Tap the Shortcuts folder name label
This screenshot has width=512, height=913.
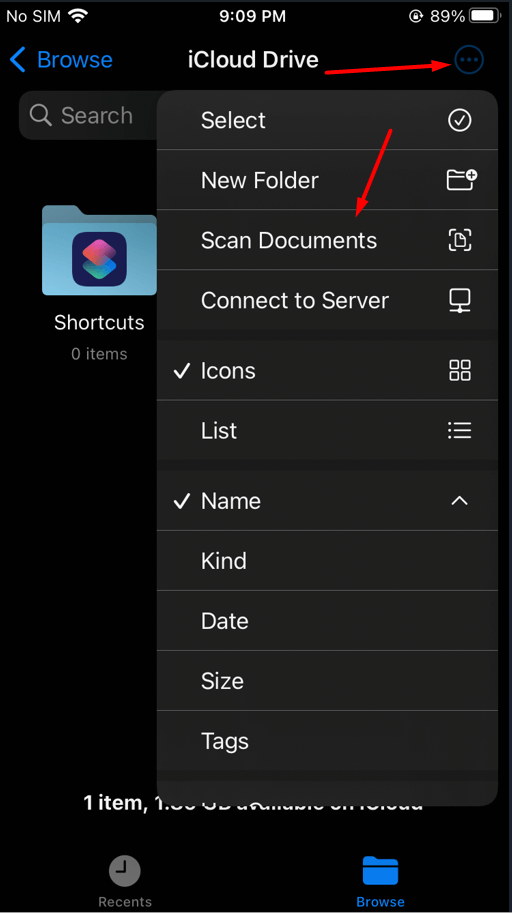click(x=99, y=322)
